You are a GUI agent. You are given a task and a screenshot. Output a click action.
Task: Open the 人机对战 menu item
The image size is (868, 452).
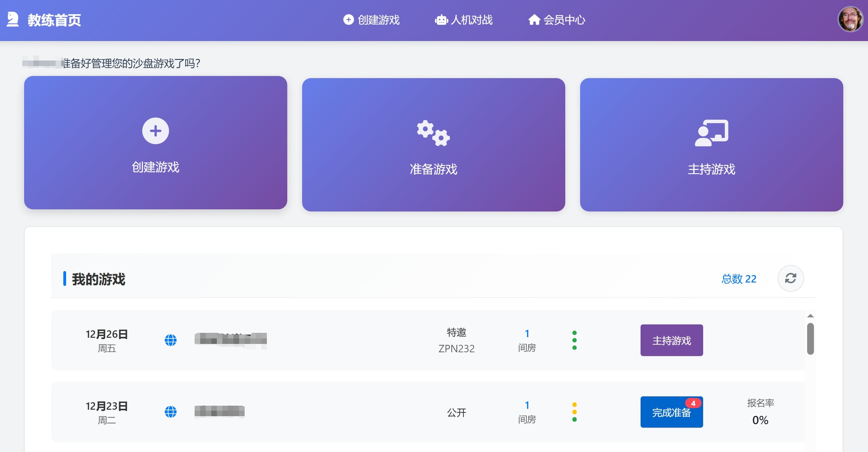click(x=471, y=20)
